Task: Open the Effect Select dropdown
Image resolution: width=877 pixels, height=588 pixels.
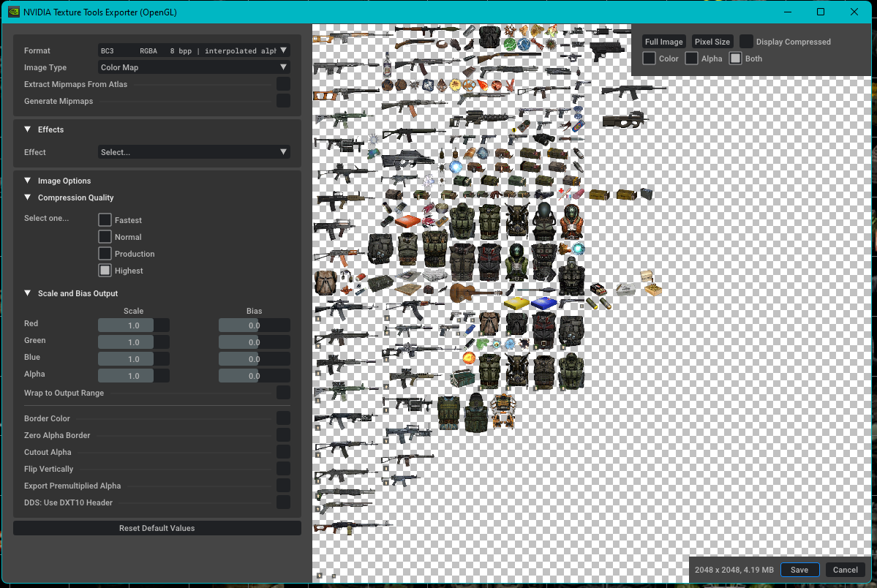Action: click(x=194, y=152)
